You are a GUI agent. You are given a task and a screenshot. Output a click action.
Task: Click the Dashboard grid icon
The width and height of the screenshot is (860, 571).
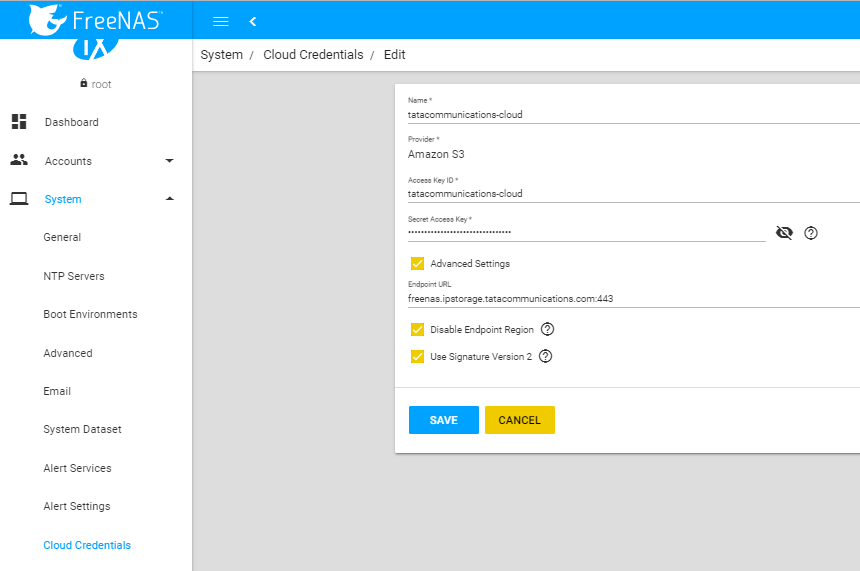[19, 122]
